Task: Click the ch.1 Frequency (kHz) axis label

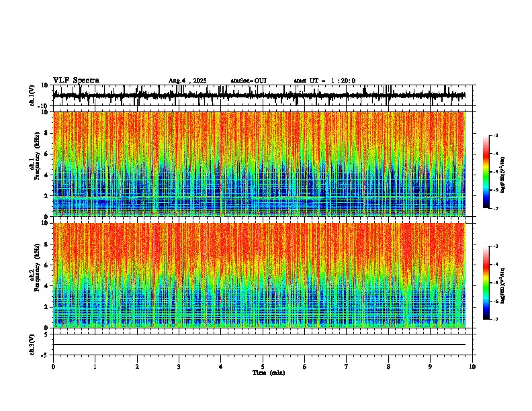Action: [38, 156]
